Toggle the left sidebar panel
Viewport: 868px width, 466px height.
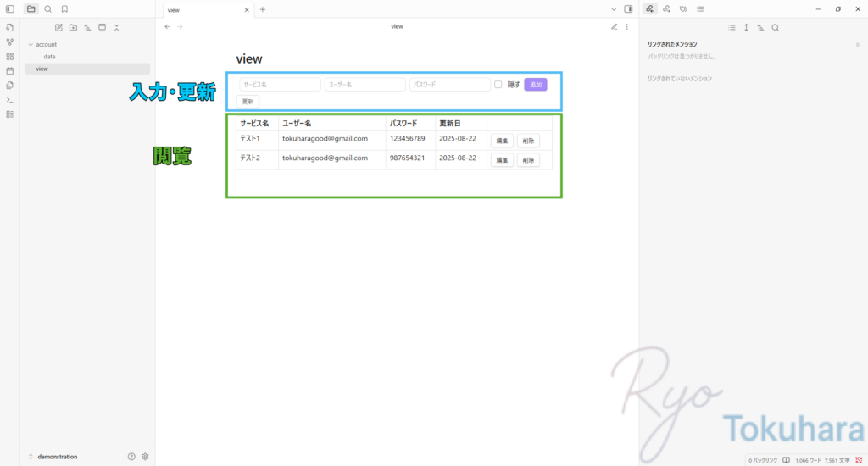point(10,9)
